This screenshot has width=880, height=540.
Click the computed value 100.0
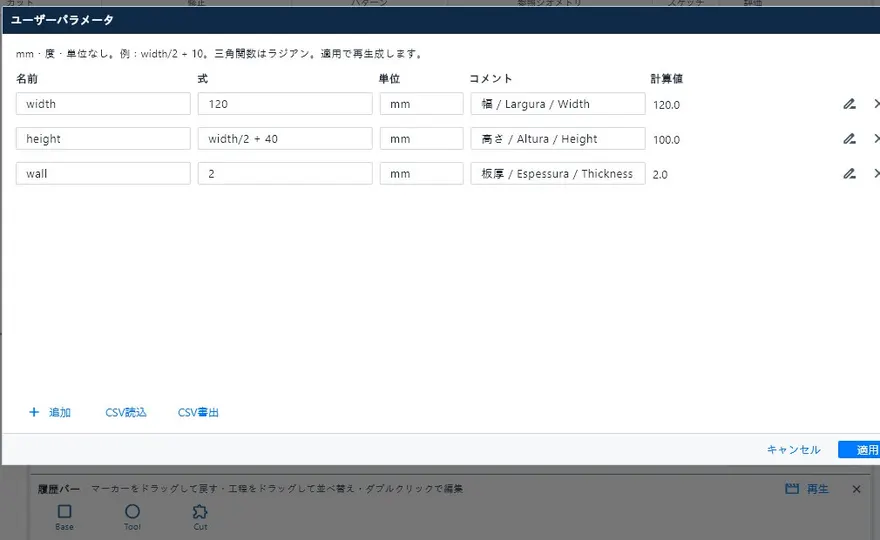[666, 140]
